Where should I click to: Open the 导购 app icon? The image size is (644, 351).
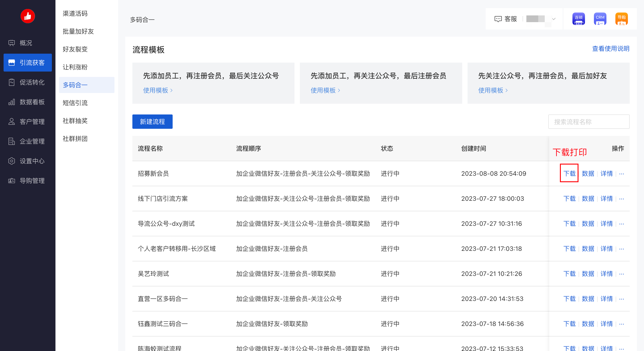(621, 19)
